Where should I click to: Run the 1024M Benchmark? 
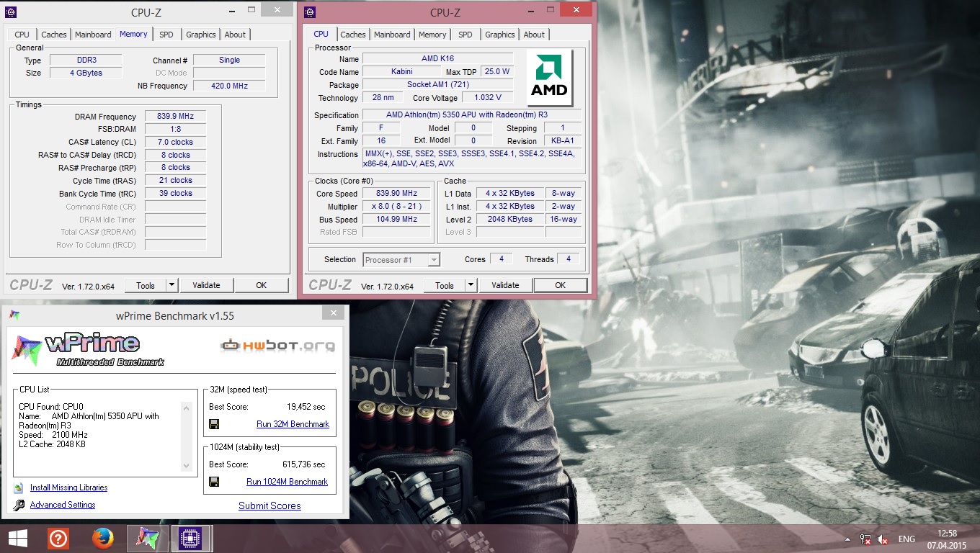[x=287, y=482]
